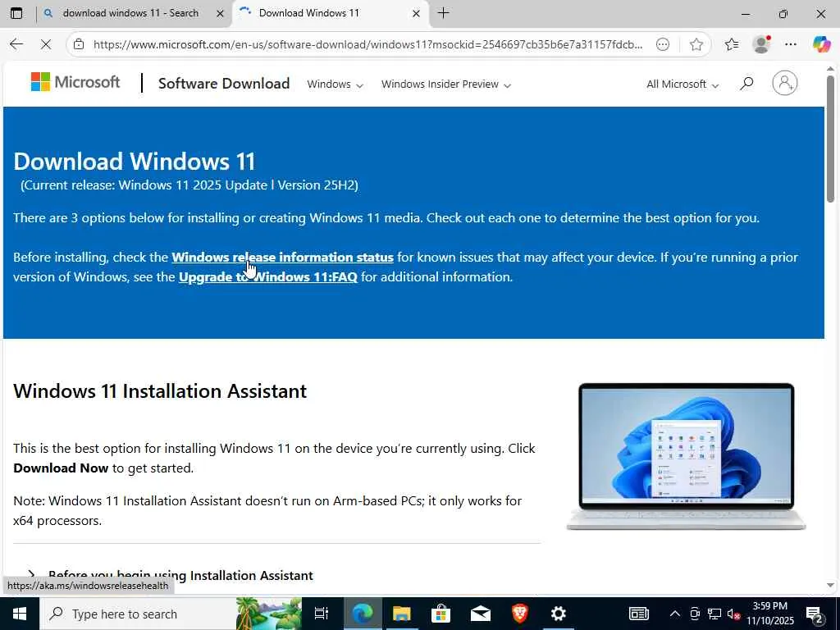This screenshot has width=840, height=630.
Task: Open Settings gear on the taskbar
Action: (559, 614)
